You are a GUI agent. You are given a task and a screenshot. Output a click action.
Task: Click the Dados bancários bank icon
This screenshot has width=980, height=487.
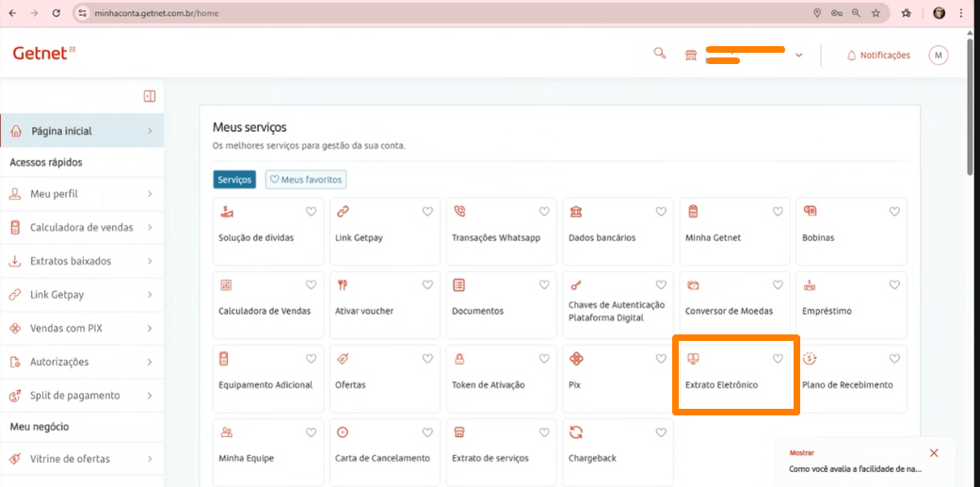[576, 211]
